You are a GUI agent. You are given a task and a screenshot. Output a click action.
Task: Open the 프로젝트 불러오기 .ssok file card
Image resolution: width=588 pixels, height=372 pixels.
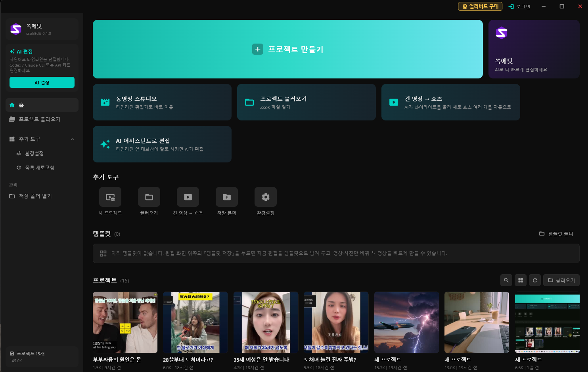coord(306,102)
